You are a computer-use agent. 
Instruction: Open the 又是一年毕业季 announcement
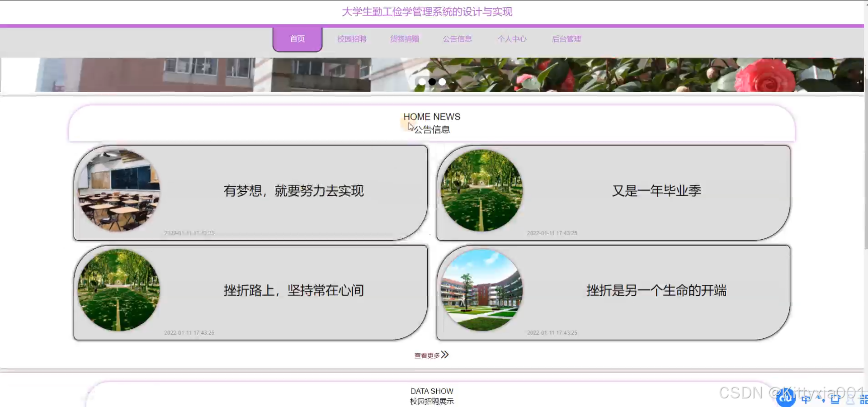click(x=656, y=191)
